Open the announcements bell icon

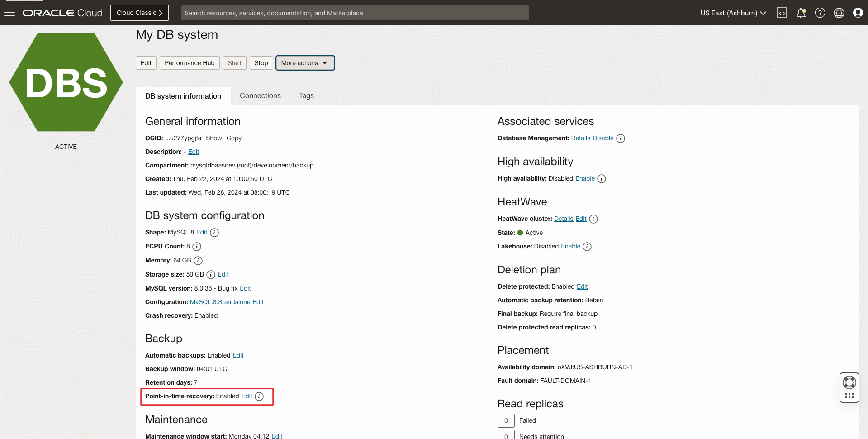pos(801,13)
